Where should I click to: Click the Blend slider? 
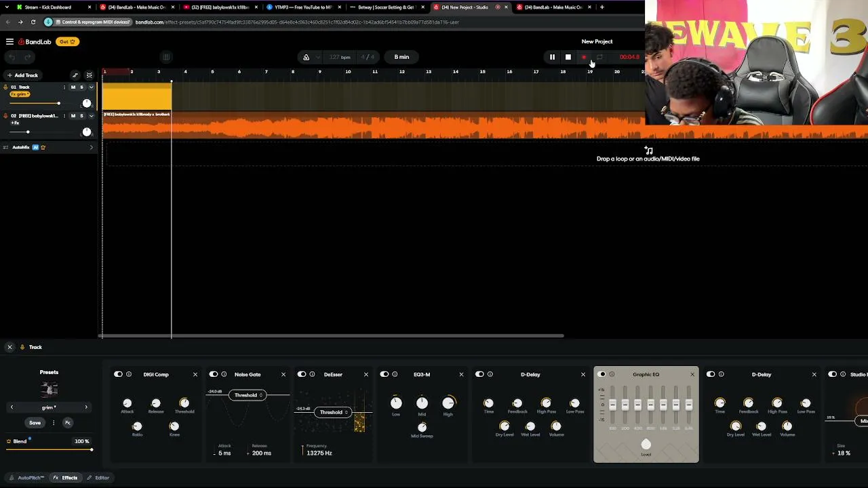tap(49, 449)
